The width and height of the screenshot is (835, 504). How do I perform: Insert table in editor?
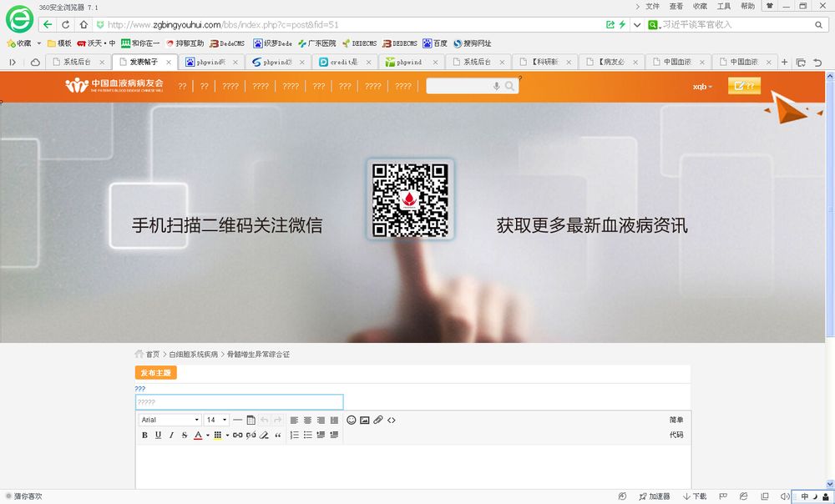click(250, 420)
